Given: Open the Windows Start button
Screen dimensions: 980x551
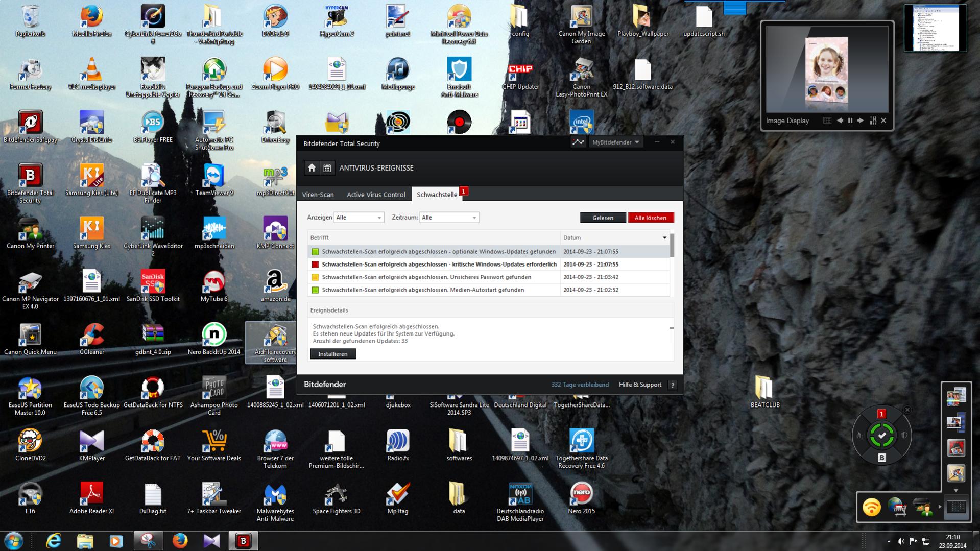Looking at the screenshot, I should (x=14, y=541).
